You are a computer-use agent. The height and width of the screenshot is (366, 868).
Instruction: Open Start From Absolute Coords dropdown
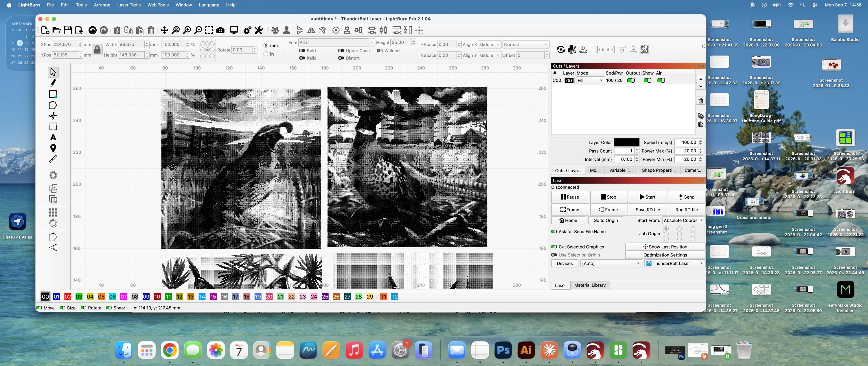click(x=683, y=220)
